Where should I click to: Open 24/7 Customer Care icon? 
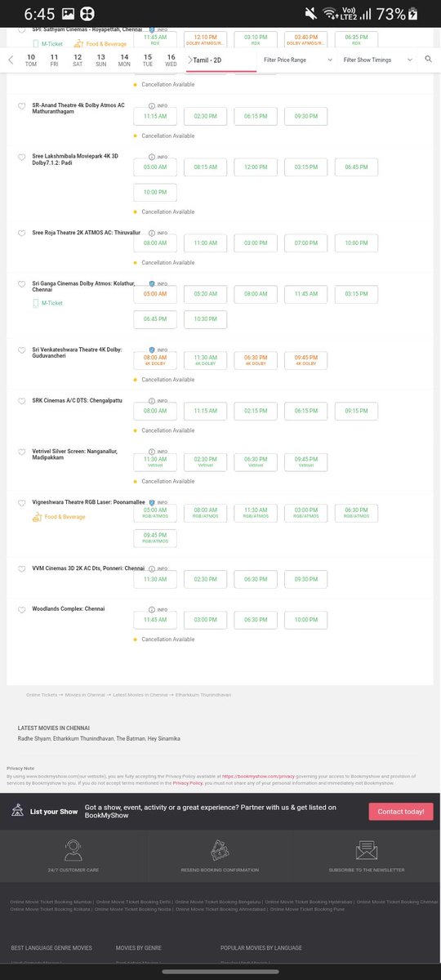coord(73,849)
